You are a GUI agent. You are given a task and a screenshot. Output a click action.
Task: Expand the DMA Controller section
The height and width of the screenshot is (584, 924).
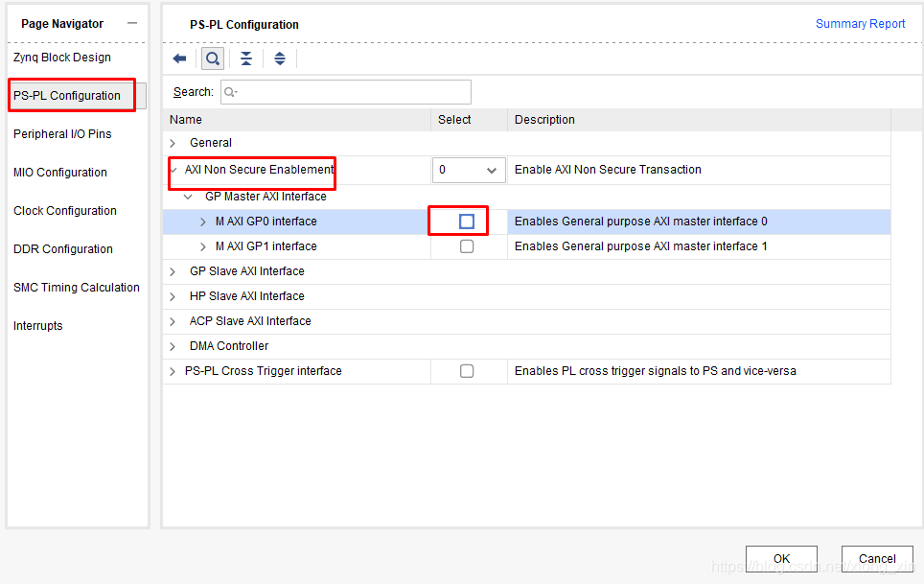pos(173,346)
